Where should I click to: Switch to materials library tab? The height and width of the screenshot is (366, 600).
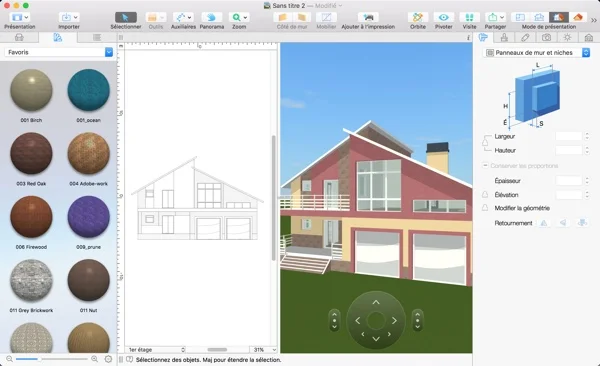pyautogui.click(x=58, y=37)
